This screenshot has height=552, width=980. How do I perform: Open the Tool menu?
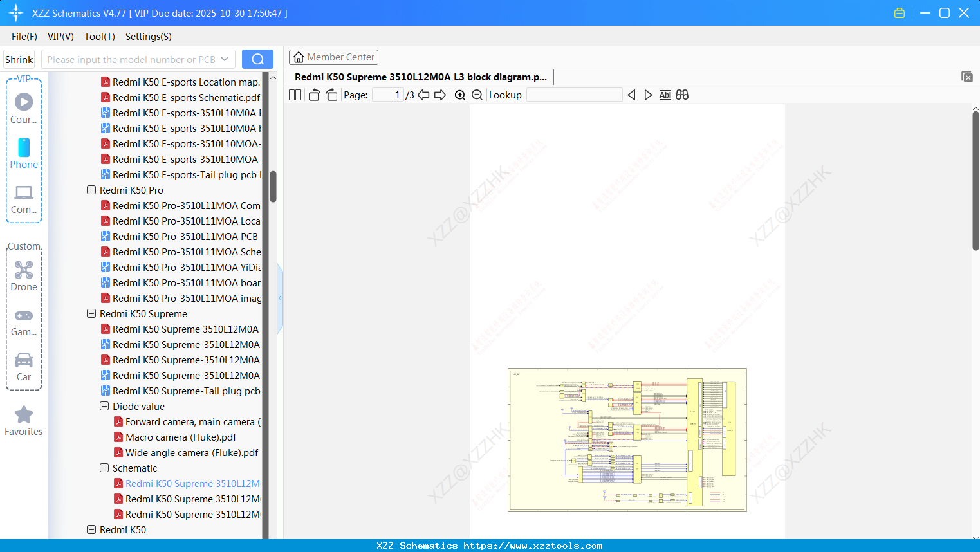click(x=99, y=37)
